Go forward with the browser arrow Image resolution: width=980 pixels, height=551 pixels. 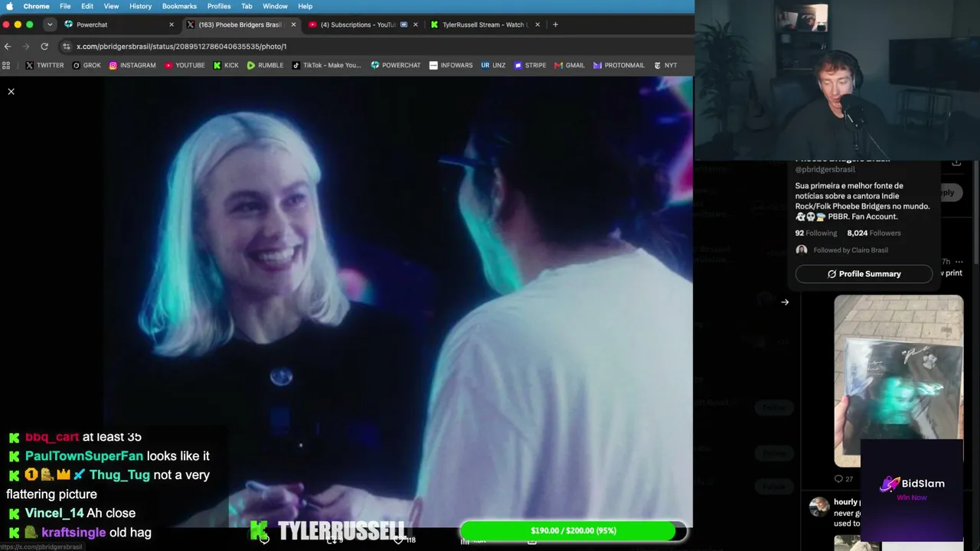point(26,47)
